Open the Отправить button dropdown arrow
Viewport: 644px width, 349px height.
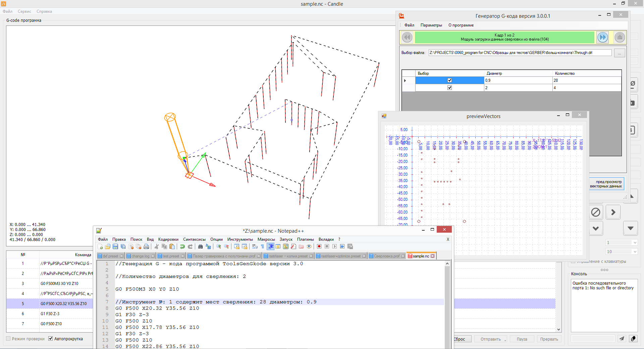click(x=505, y=340)
